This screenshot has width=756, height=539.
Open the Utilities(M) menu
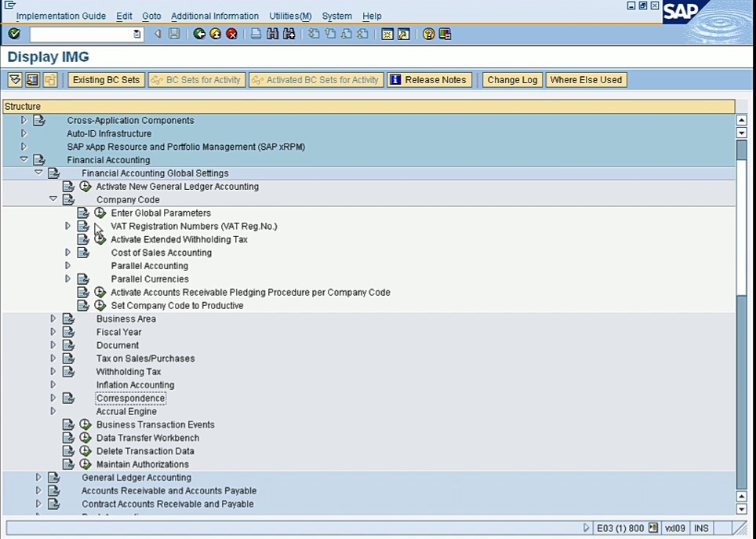pos(290,16)
